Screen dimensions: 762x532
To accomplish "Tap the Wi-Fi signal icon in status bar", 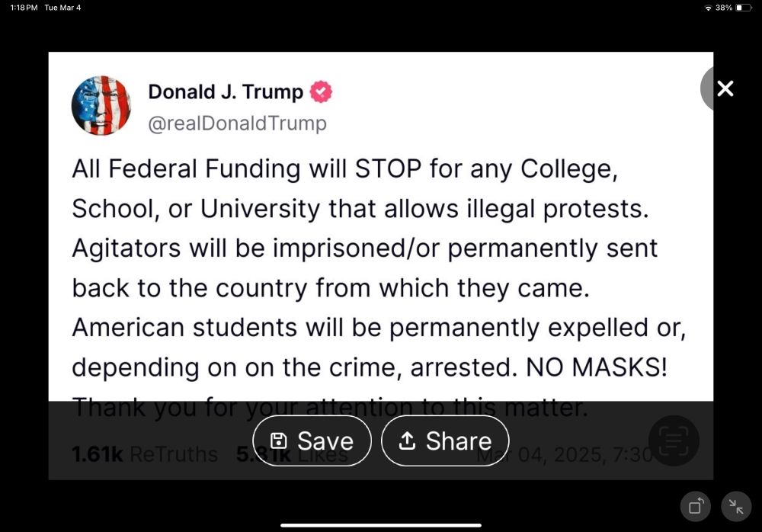I will pyautogui.click(x=709, y=8).
